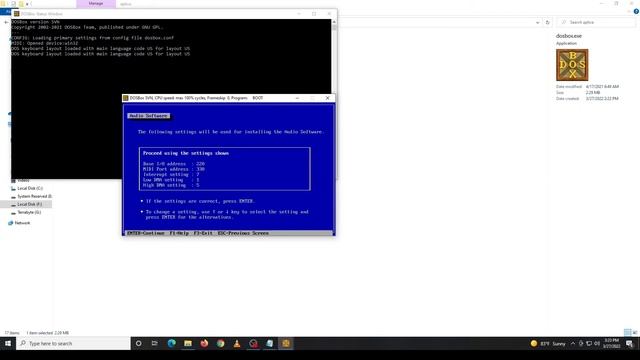Image resolution: width=640 pixels, height=360 pixels.
Task: Click the DOSBox emulator window title bar icon
Action: (126, 98)
